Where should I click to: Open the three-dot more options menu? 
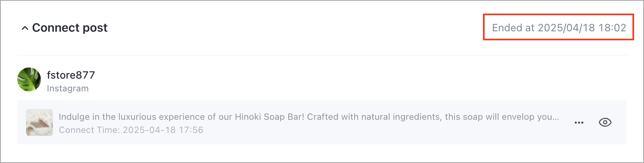click(579, 122)
